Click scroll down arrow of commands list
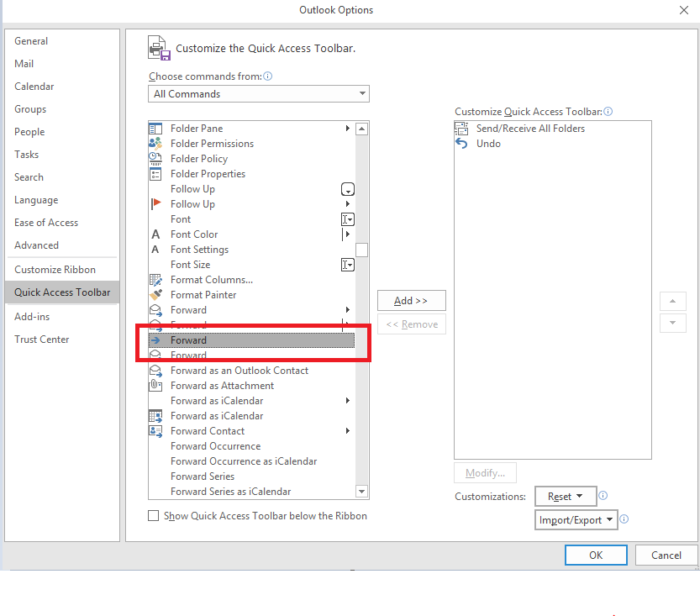 click(361, 492)
